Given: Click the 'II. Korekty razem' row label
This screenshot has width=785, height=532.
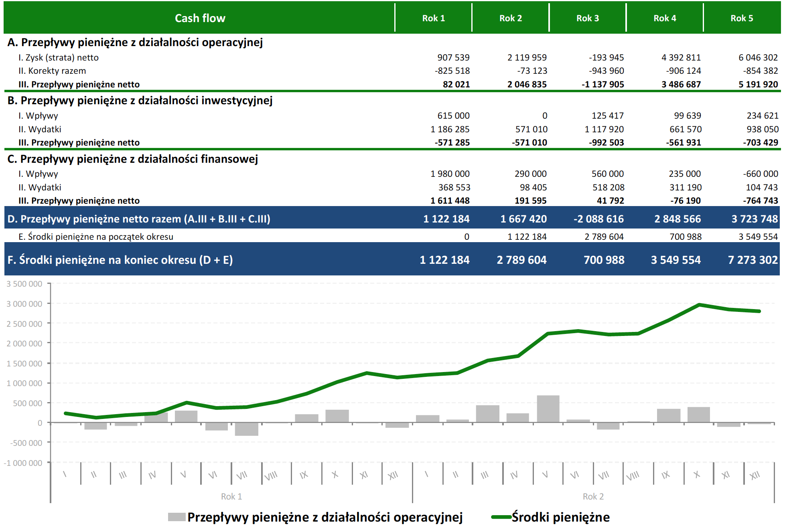Looking at the screenshot, I should point(52,71).
